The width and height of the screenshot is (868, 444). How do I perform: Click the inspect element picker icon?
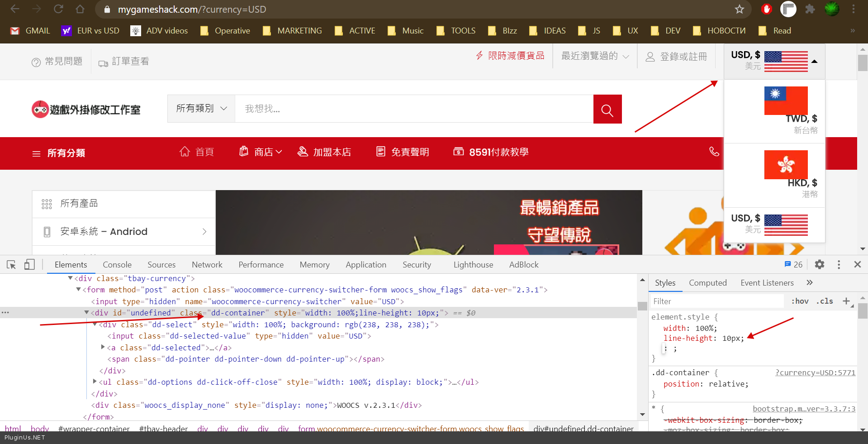coord(11,265)
